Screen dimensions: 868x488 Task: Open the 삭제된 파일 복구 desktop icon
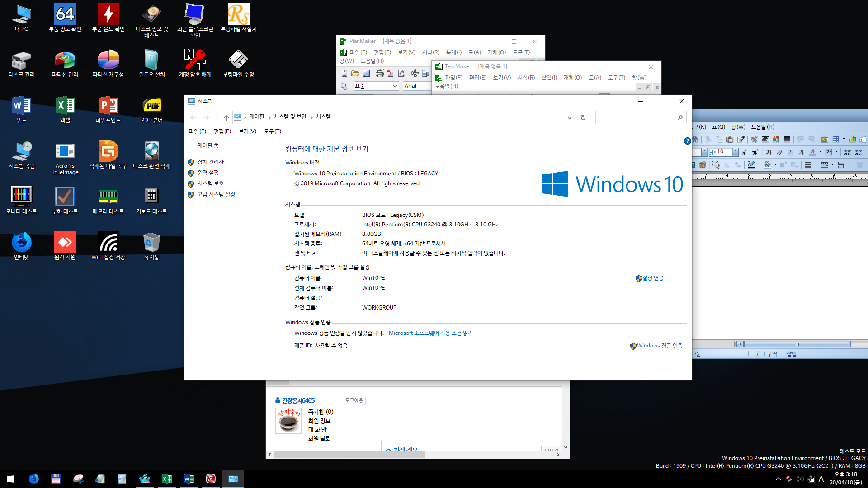(108, 155)
